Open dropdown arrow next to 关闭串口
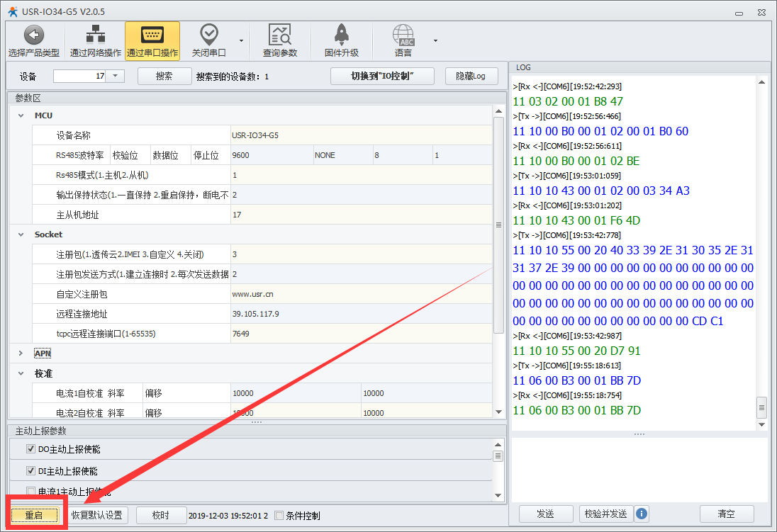 pyautogui.click(x=241, y=40)
